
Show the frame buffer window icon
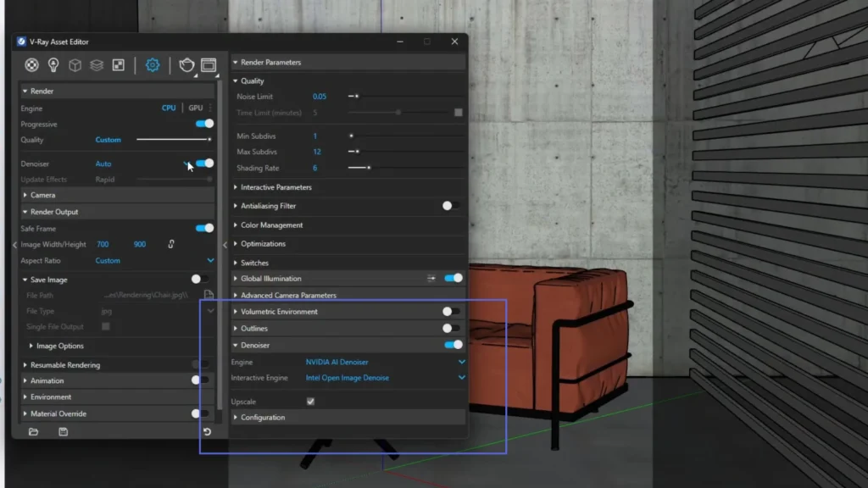(x=208, y=65)
